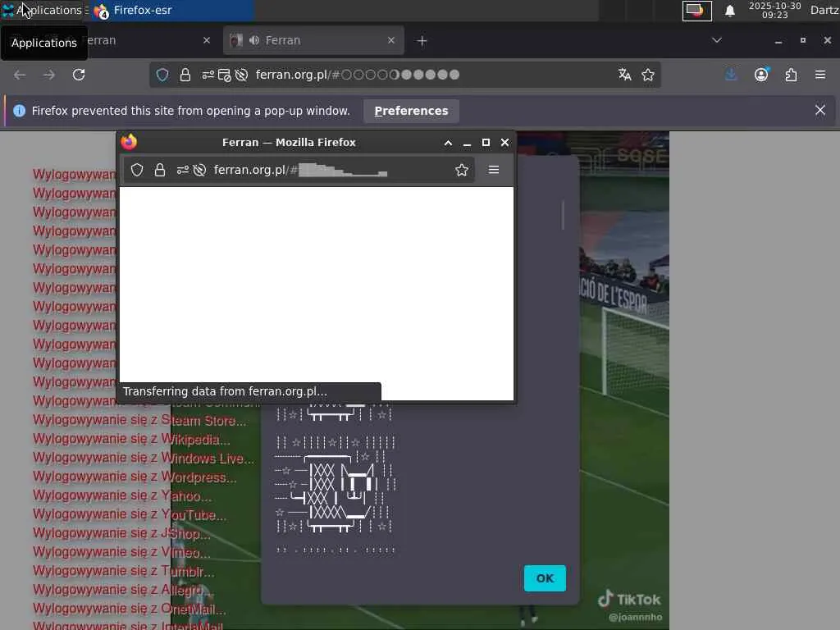Open the translate page icon
The image size is (840, 630).
coord(624,75)
